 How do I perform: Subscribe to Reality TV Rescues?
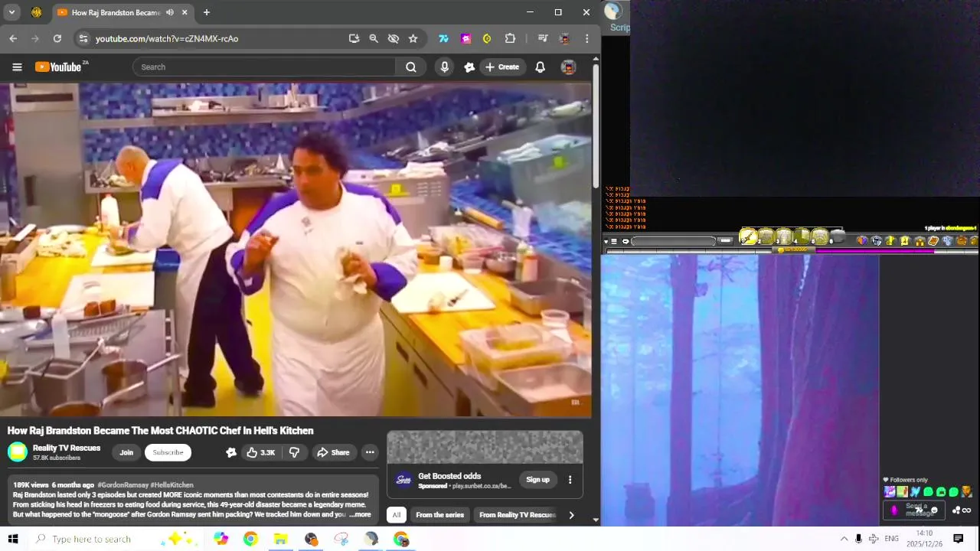pos(168,452)
